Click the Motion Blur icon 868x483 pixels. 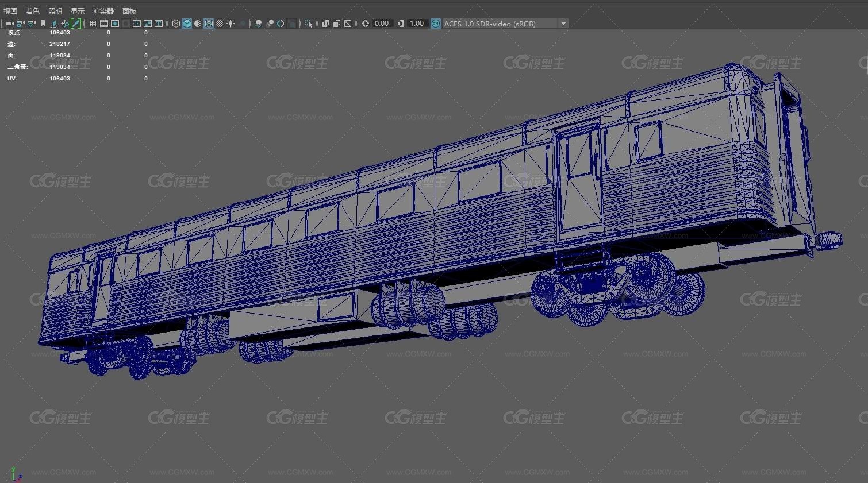[270, 24]
